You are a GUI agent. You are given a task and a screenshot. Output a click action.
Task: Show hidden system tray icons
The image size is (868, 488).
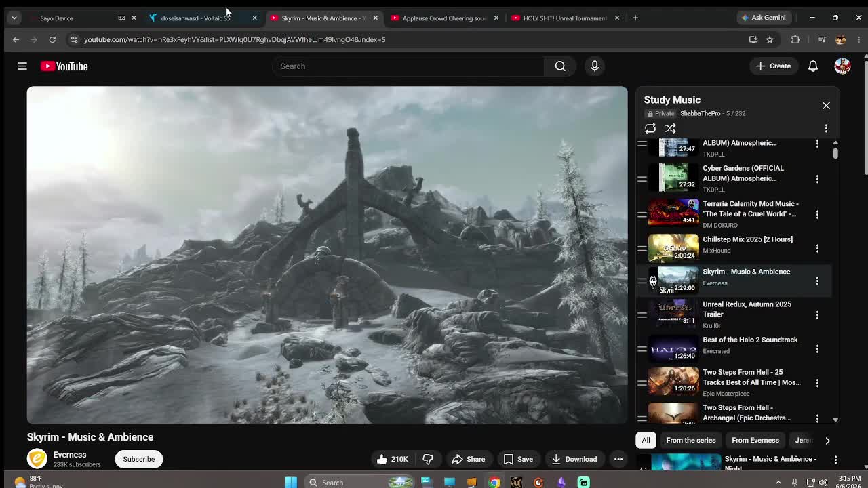click(778, 482)
